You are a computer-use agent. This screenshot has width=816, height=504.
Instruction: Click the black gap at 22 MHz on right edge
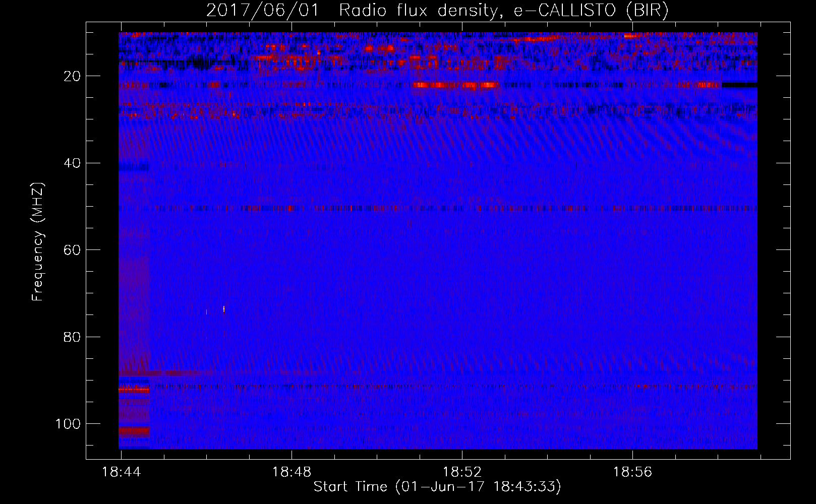coord(739,85)
